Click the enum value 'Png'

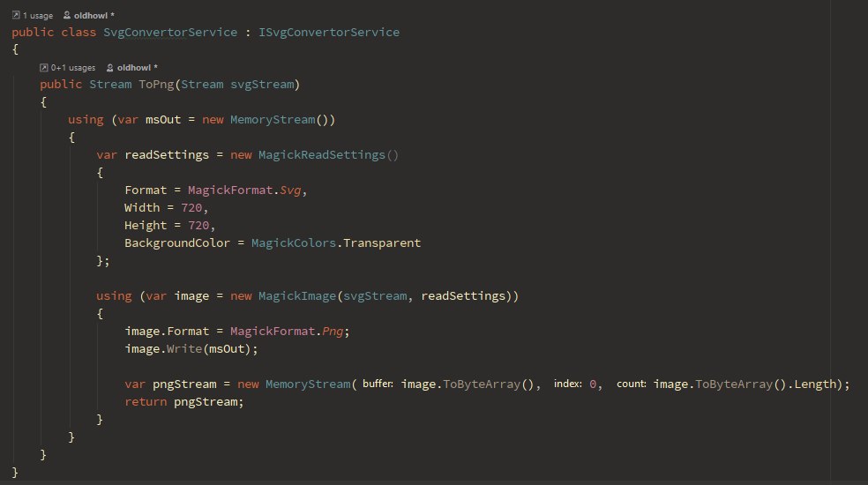[x=333, y=332]
